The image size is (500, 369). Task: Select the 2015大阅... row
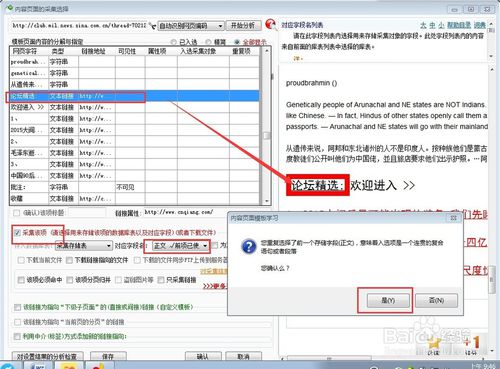point(135,130)
